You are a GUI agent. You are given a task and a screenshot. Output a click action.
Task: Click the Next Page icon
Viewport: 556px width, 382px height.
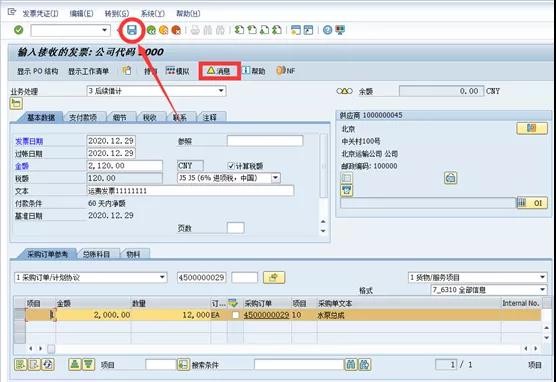[265, 30]
